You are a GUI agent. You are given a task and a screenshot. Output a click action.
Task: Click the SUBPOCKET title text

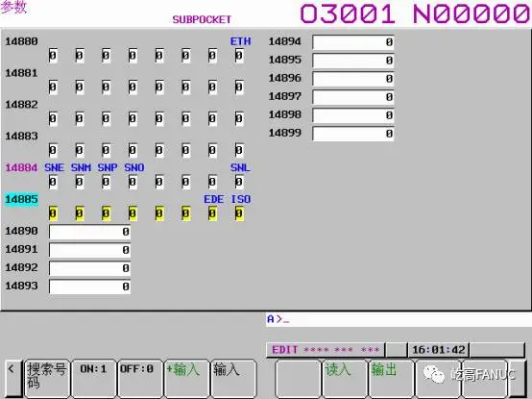coord(202,19)
